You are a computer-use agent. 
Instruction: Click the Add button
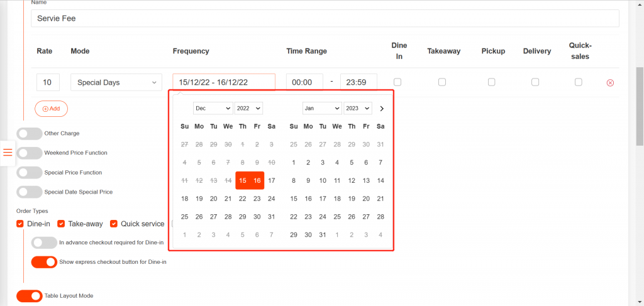coord(51,109)
